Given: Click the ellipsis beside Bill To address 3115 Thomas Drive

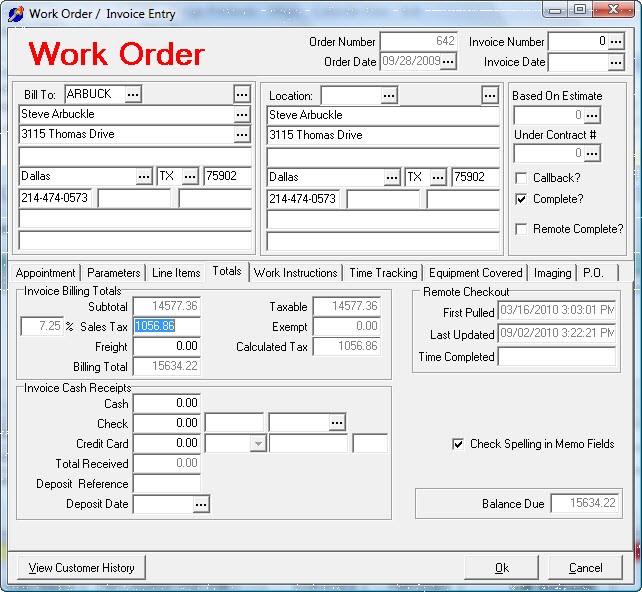Looking at the screenshot, I should point(242,135).
